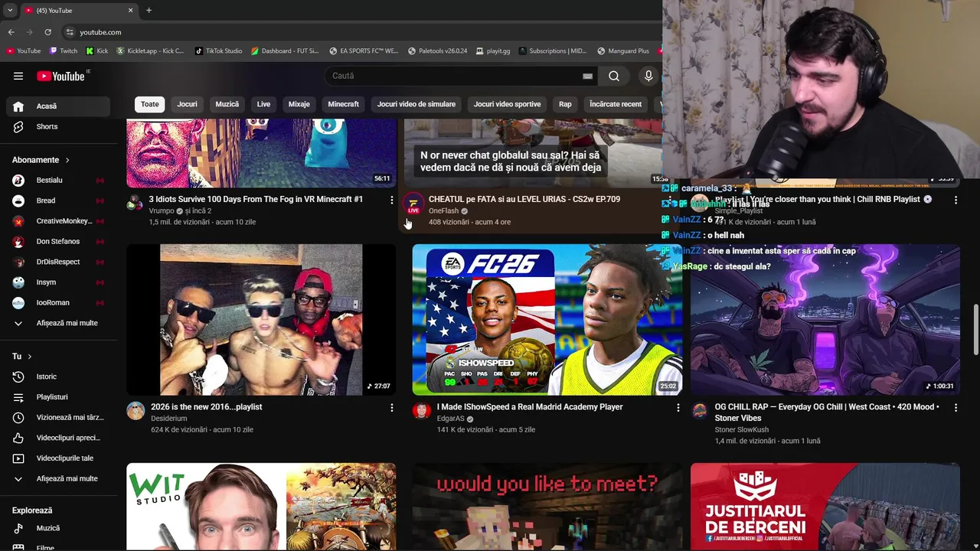Open video title I Made IShowSpeed a Real Madrid Academy Player
This screenshot has width=980, height=551.
[x=529, y=407]
